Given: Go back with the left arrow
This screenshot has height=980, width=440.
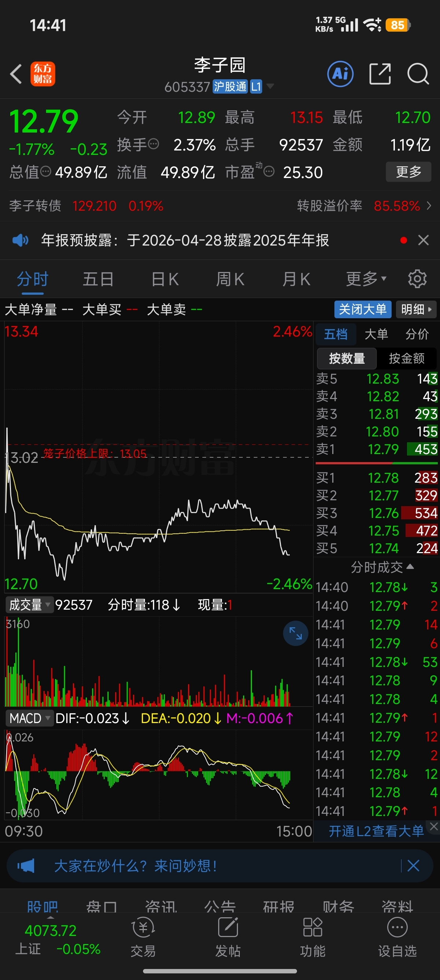Looking at the screenshot, I should tap(16, 74).
